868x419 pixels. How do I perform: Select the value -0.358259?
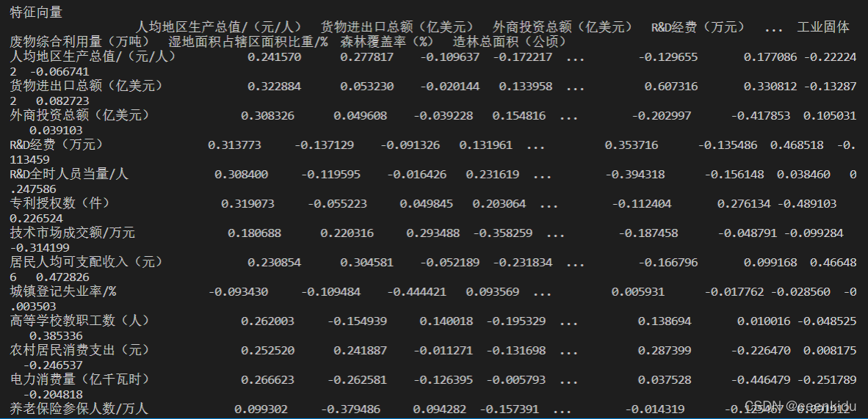coord(502,233)
